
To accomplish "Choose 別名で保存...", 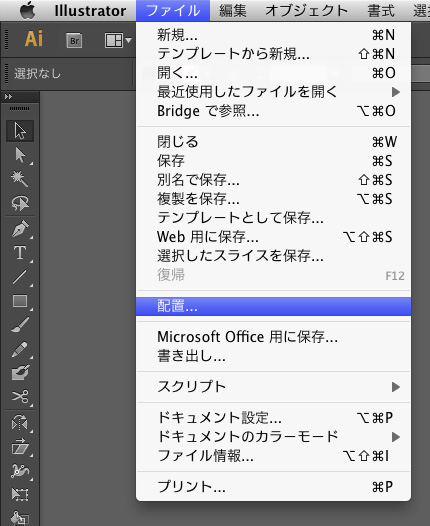I will [274, 180].
